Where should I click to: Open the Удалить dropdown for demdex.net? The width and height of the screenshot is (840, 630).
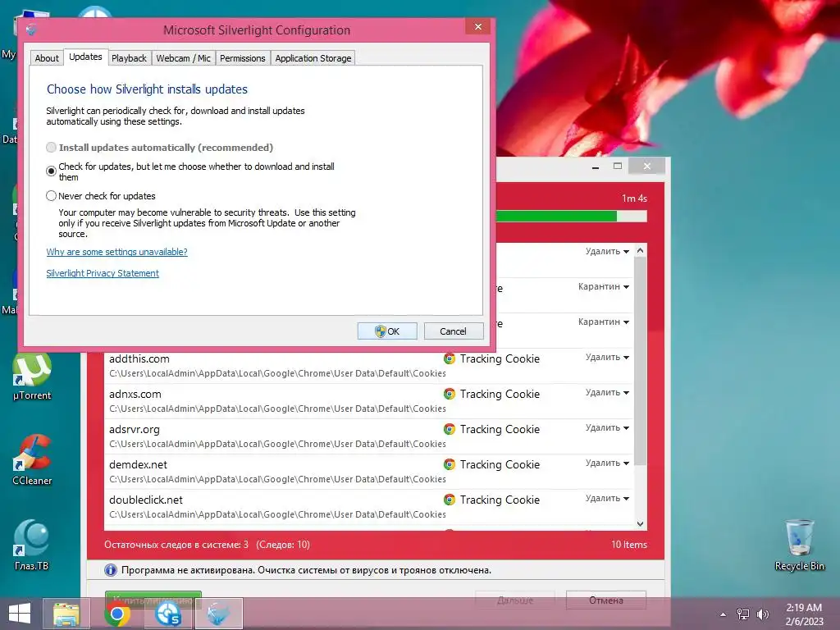[607, 463]
